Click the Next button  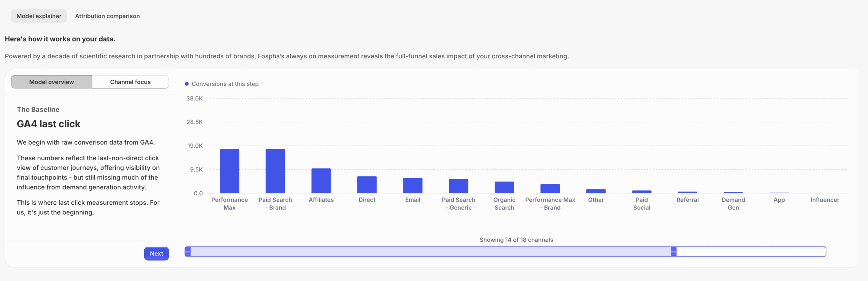pyautogui.click(x=156, y=254)
